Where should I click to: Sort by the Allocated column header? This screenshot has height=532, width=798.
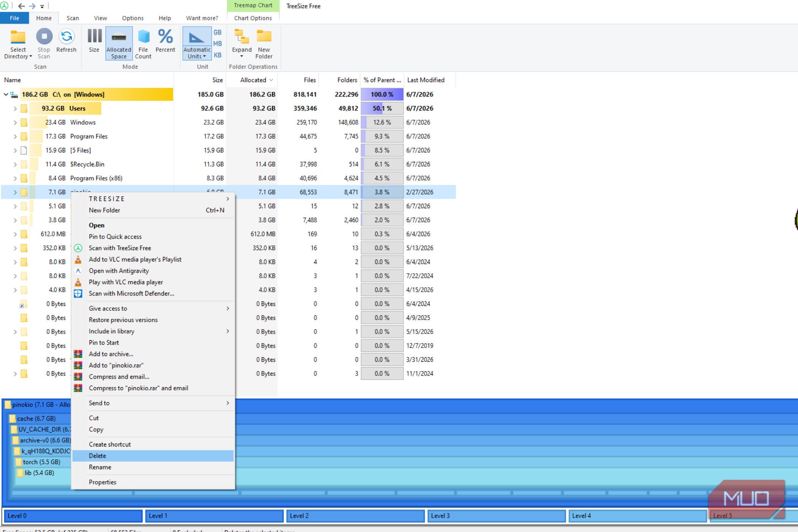pos(252,80)
